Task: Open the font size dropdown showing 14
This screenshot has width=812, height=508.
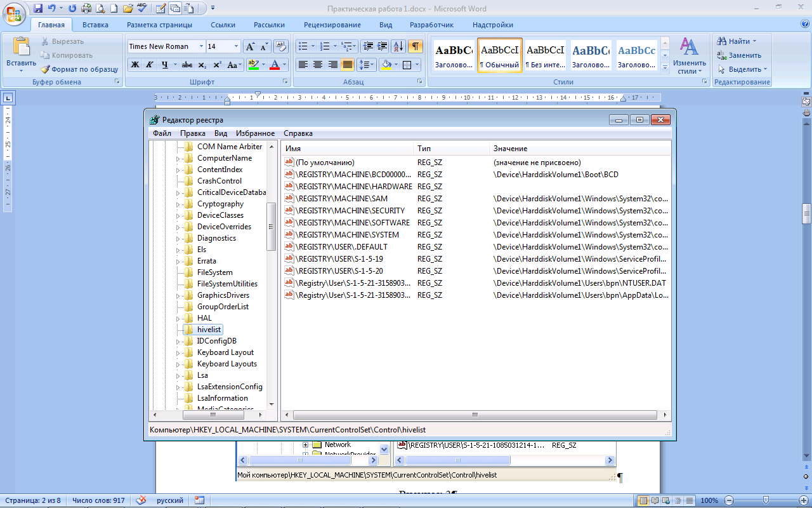Action: tap(237, 46)
